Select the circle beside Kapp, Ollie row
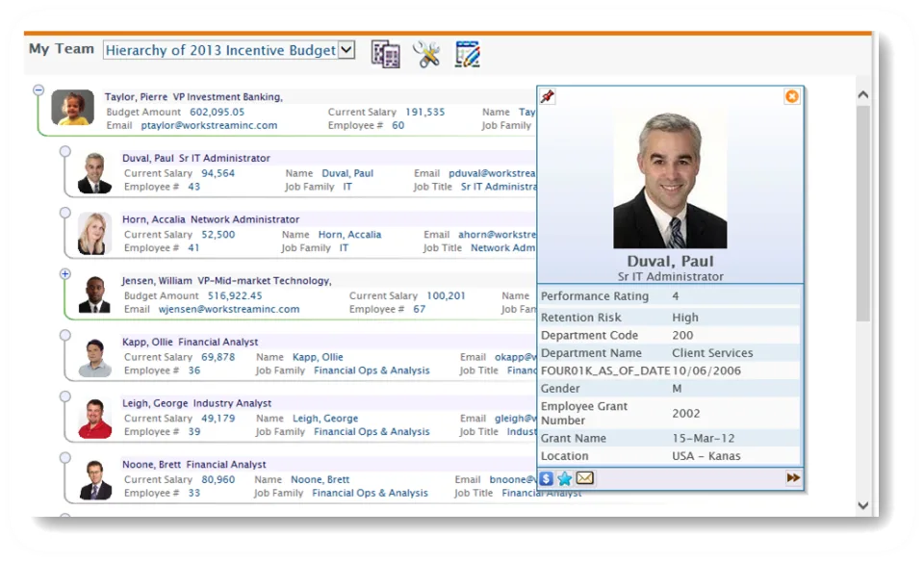This screenshot has height=562, width=924. [64, 335]
